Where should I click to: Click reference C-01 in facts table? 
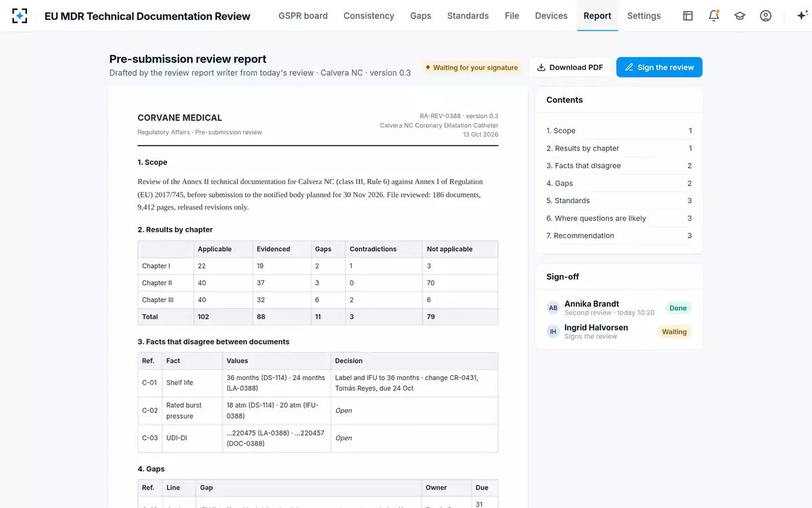pos(150,383)
